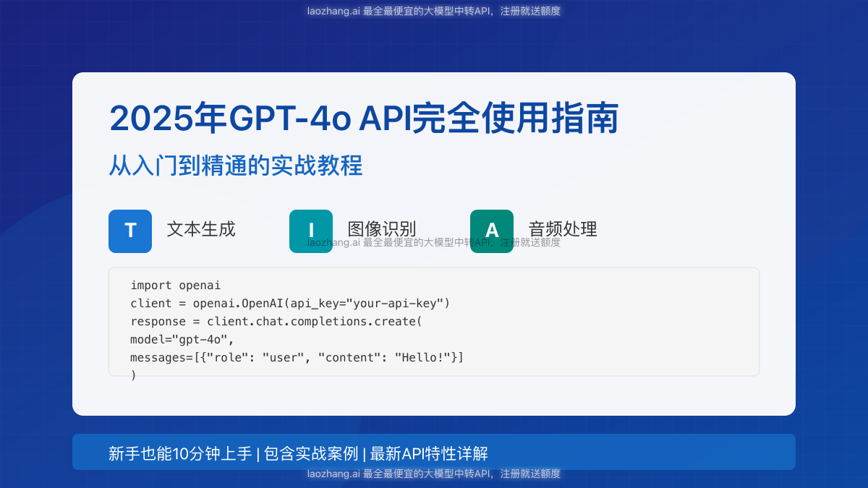Click the code line model="gpt-4o"
This screenshot has width=868, height=488.
coord(182,339)
